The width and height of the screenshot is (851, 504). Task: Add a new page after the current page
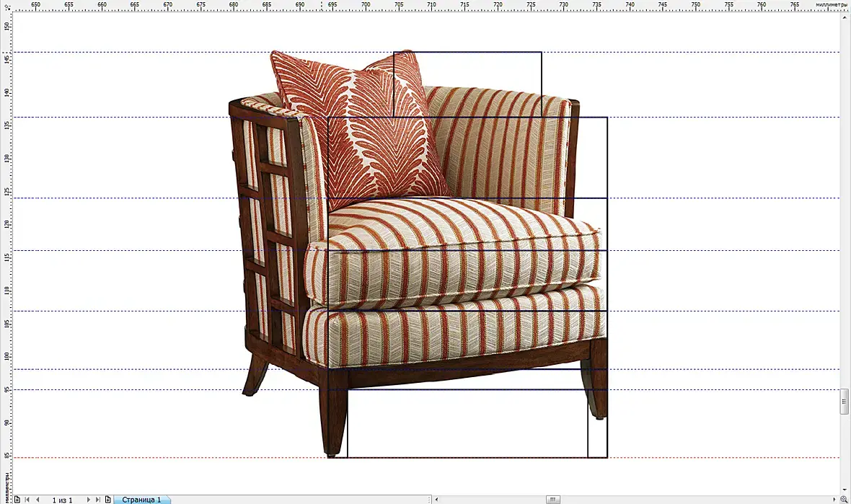pos(108,500)
